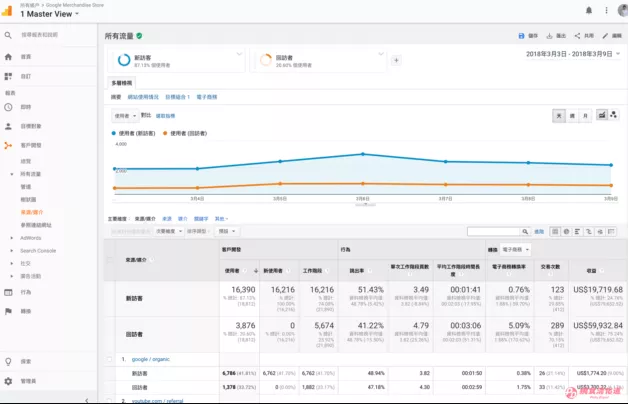628x404 pixels.
Task: Click the Select a metric link beside the compare label
Action: [x=165, y=116]
